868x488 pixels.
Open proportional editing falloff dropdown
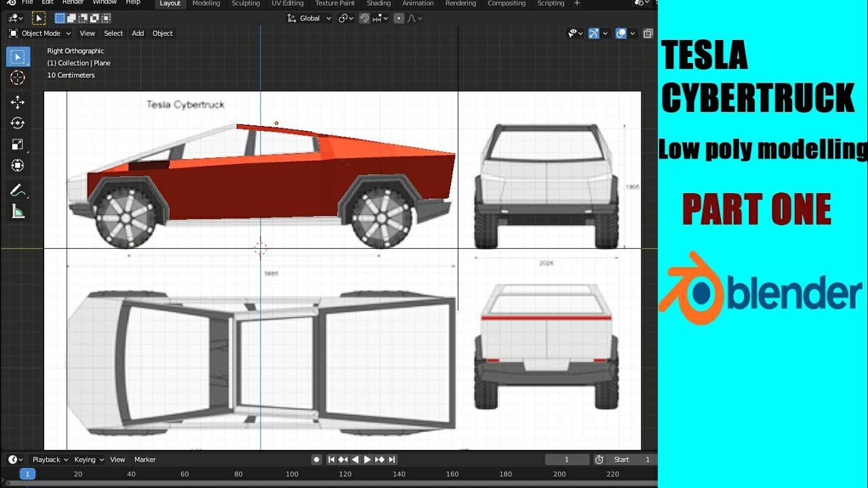tap(414, 18)
